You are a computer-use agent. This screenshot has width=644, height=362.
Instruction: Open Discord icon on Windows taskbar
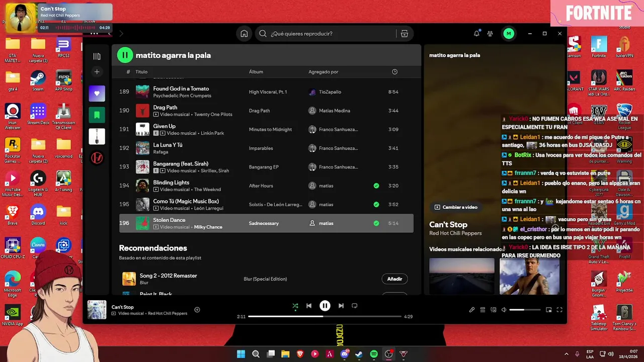coord(345,354)
